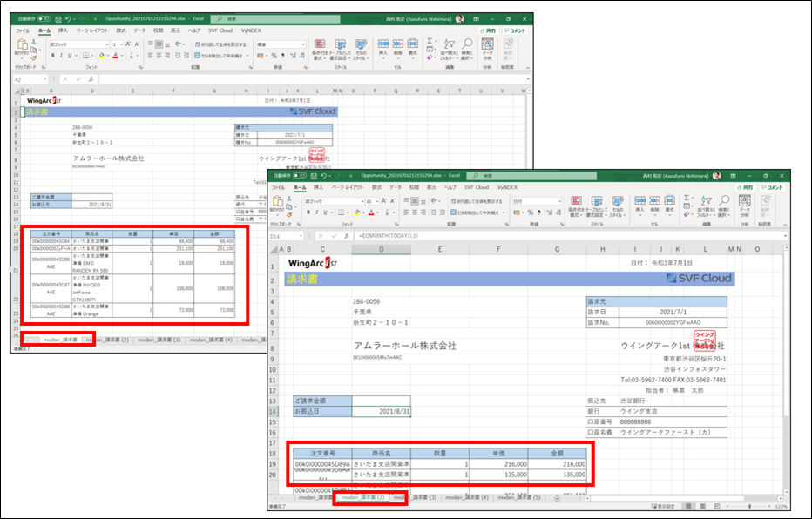
Task: Open font size dropdown in front window
Action: point(377,201)
